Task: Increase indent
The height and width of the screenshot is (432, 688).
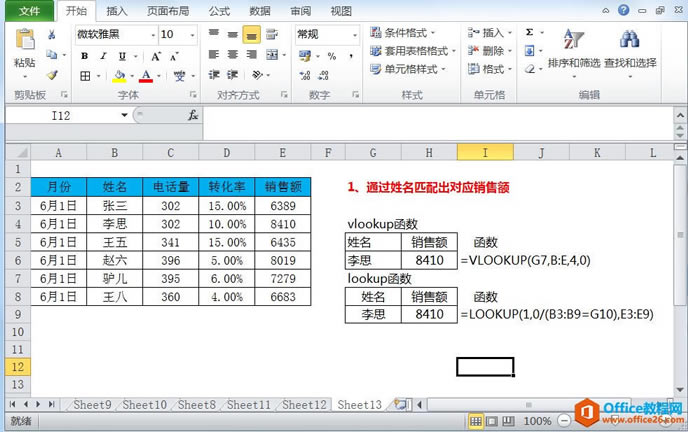Action: pyautogui.click(x=233, y=75)
